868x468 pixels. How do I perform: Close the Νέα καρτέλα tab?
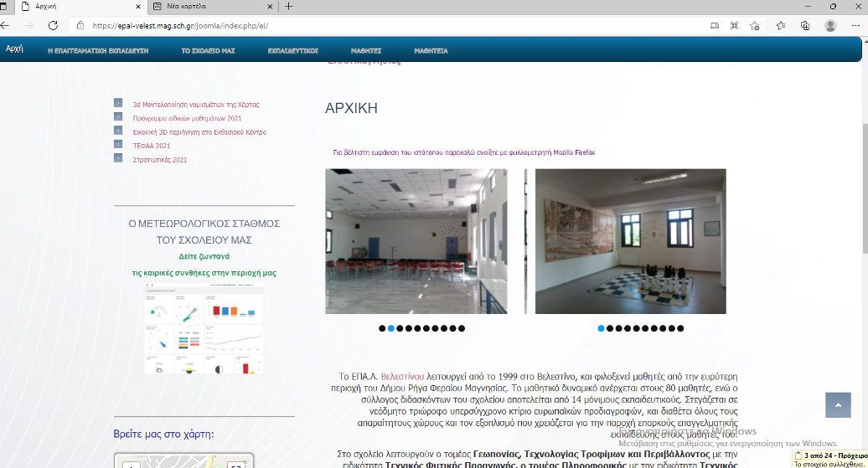[270, 7]
